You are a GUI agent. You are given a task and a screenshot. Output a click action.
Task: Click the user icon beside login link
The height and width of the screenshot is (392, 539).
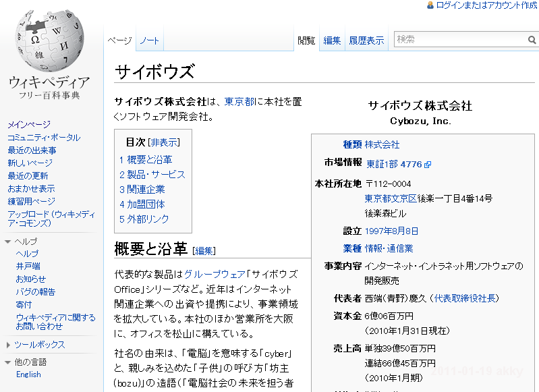pyautogui.click(x=430, y=5)
